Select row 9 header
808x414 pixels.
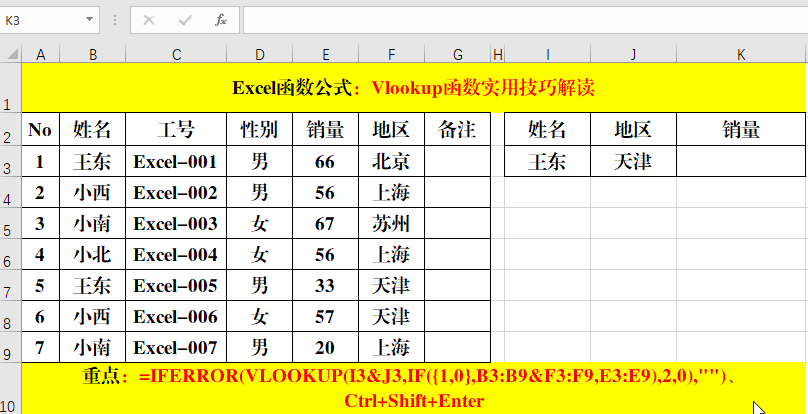10,347
